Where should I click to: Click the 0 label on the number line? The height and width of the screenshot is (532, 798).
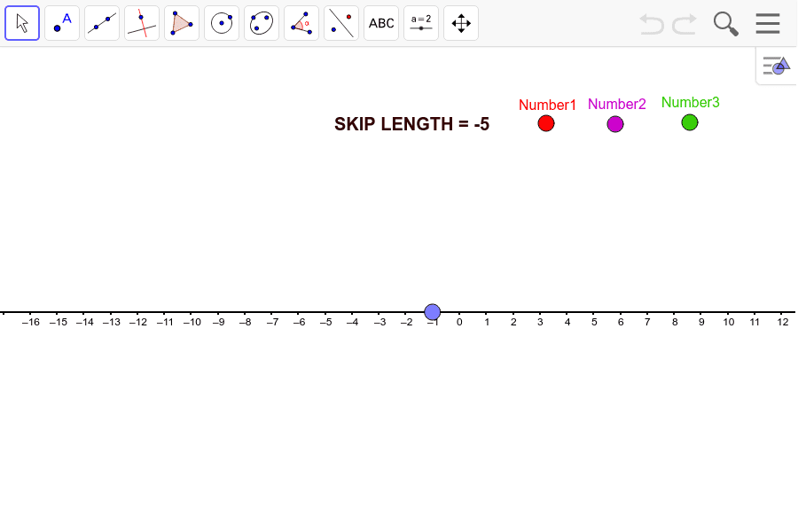[x=459, y=322]
